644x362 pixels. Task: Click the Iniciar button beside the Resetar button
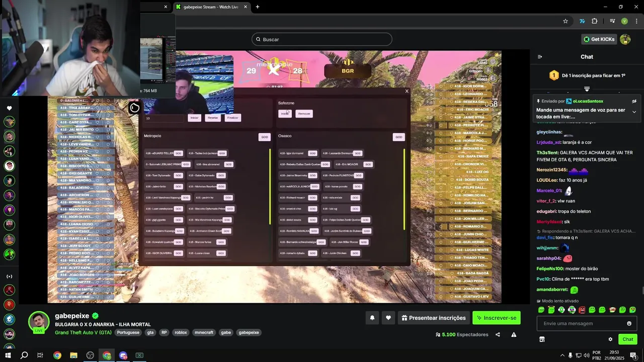pos(194,118)
